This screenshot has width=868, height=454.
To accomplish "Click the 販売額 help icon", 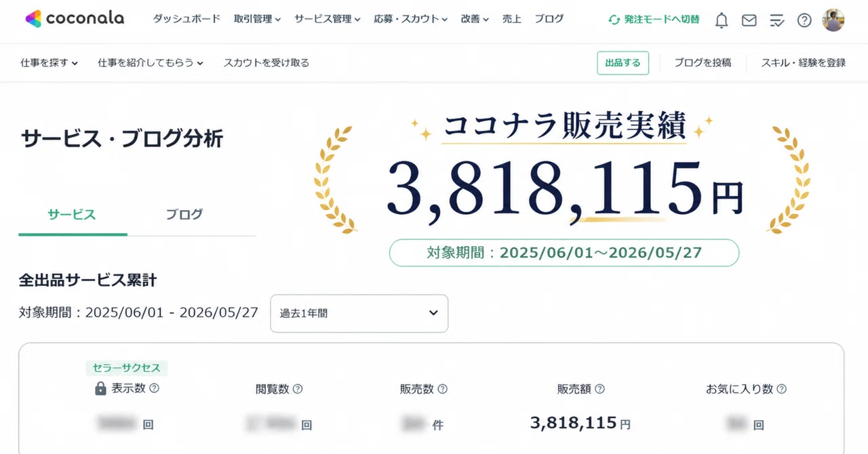I will (599, 389).
